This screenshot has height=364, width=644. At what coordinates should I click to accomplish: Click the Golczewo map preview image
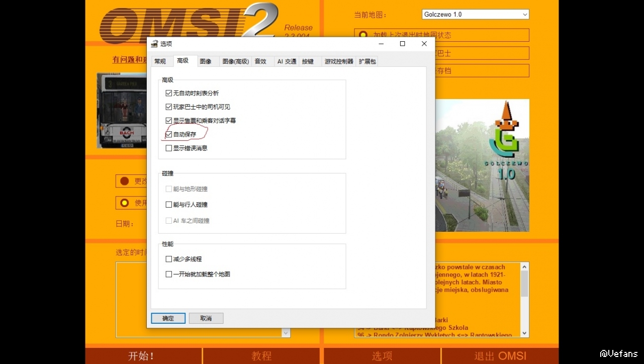click(x=482, y=165)
